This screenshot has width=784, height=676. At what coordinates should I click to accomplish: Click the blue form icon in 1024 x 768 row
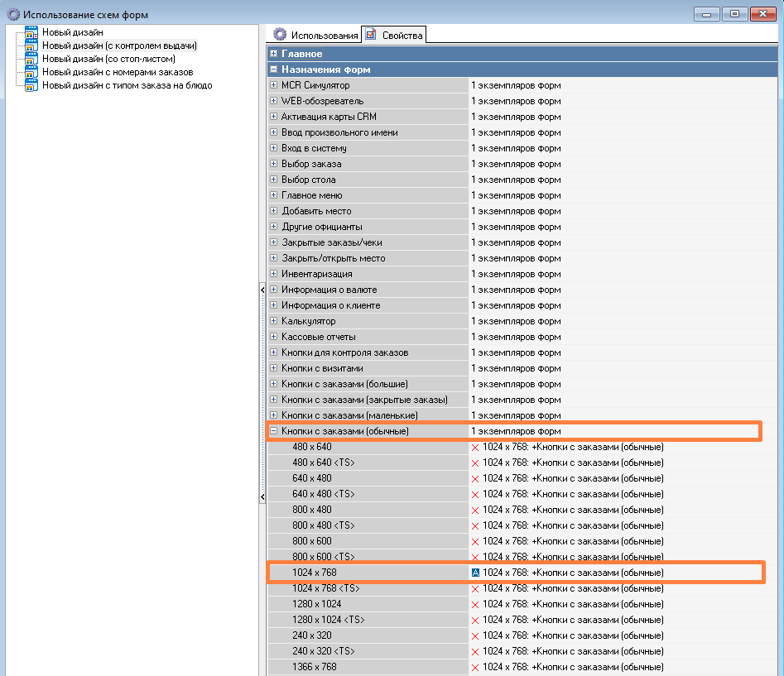(475, 573)
